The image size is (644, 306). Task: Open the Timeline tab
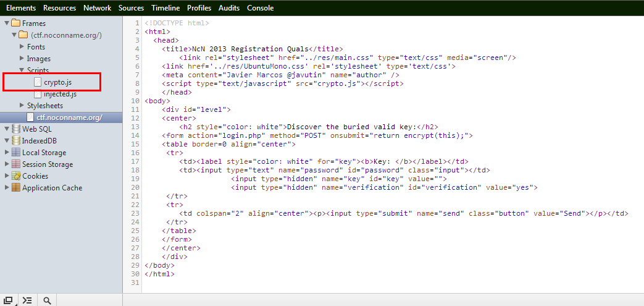(165, 8)
